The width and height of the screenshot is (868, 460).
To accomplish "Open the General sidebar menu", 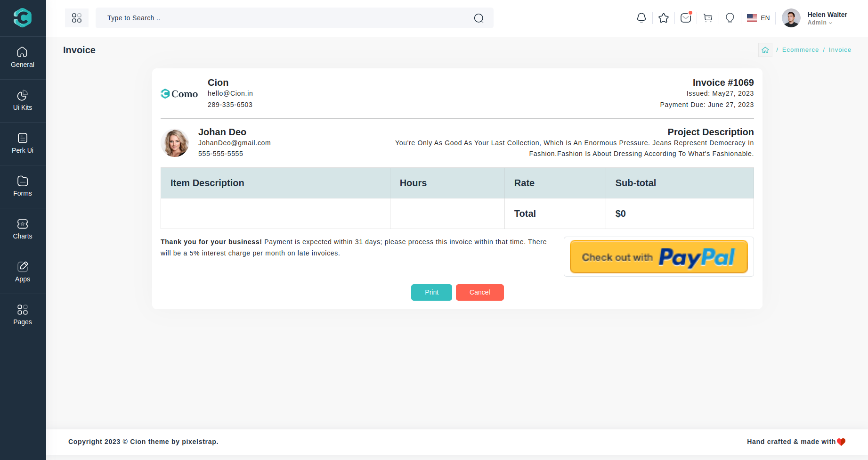I will pos(23,58).
